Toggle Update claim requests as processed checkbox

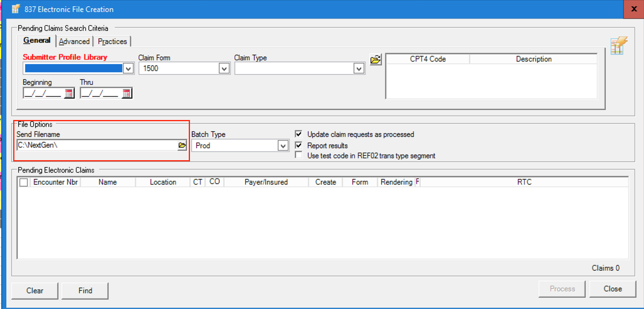tap(299, 134)
